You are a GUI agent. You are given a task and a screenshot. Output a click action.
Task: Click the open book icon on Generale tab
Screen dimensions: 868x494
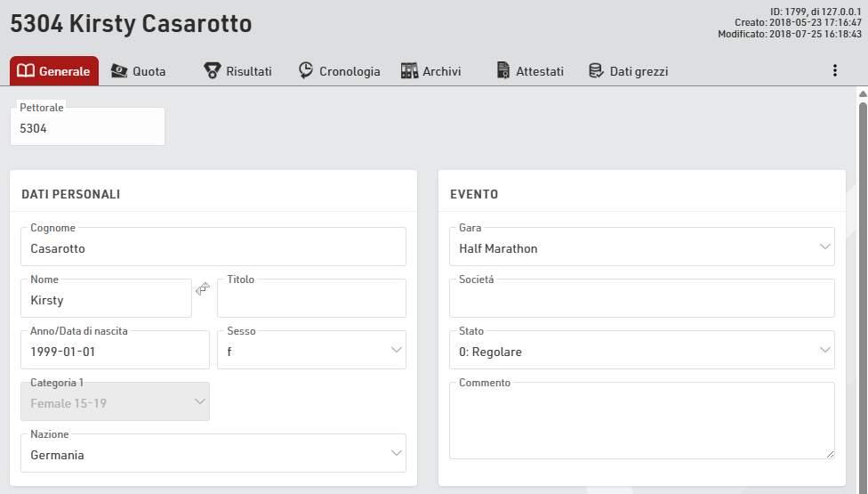click(x=26, y=71)
